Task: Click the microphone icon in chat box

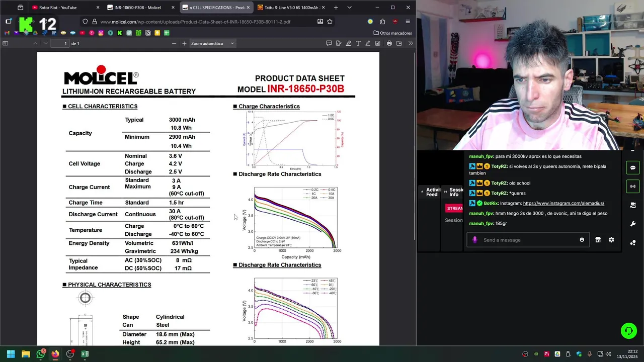Action: tap(474, 240)
